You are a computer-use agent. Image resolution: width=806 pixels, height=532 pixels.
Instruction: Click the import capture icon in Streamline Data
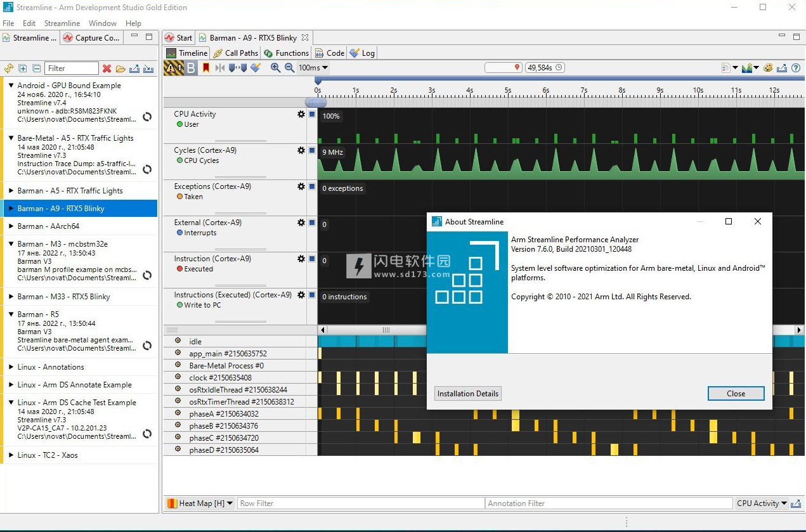point(148,68)
